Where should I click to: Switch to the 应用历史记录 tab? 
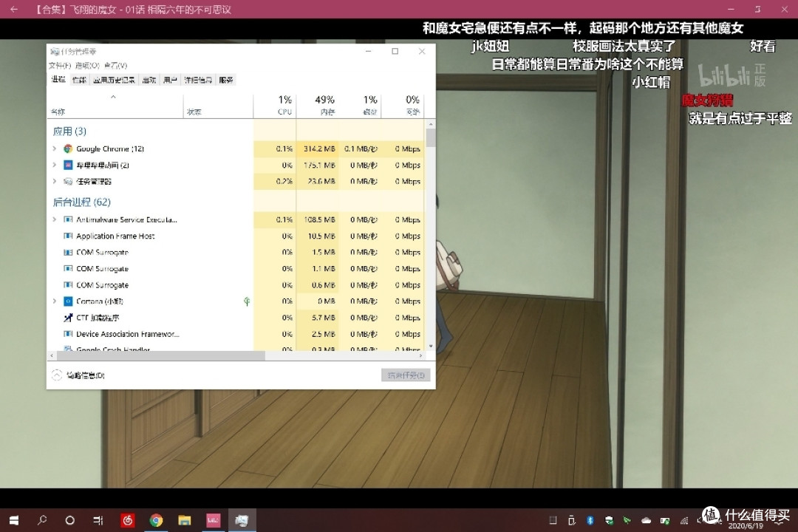click(114, 80)
